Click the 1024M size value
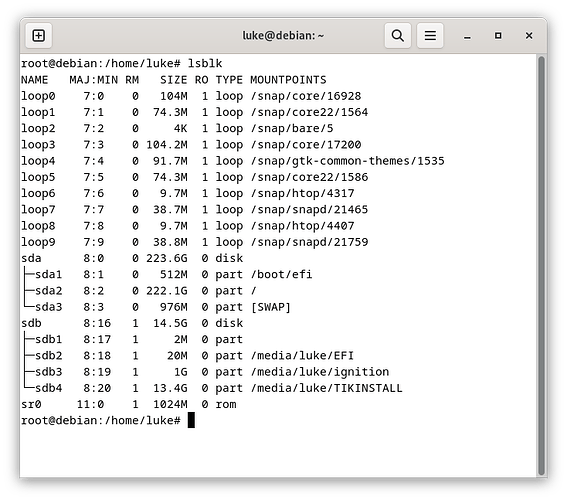Screen dimensions: 567x500 (170, 405)
